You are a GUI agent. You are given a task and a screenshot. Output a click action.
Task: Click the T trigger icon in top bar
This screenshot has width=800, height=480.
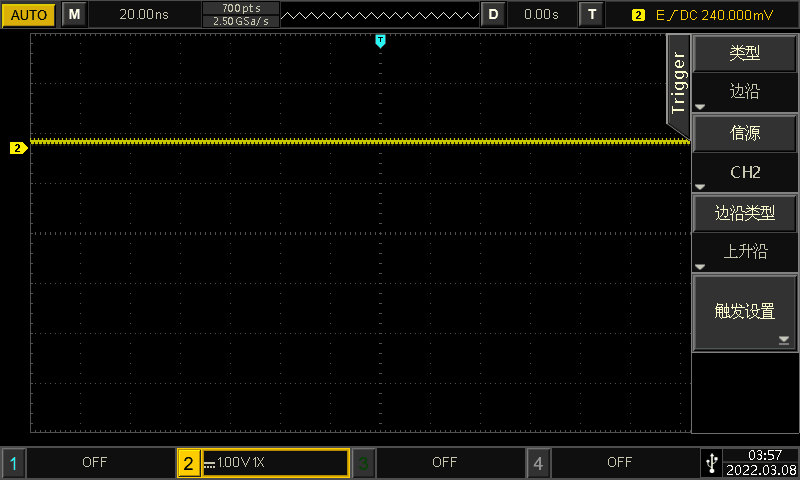click(x=593, y=15)
